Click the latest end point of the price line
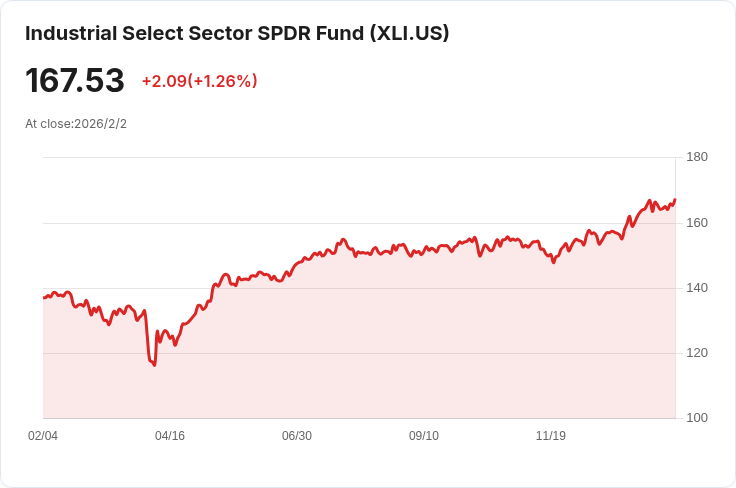The image size is (736, 488). coord(675,199)
